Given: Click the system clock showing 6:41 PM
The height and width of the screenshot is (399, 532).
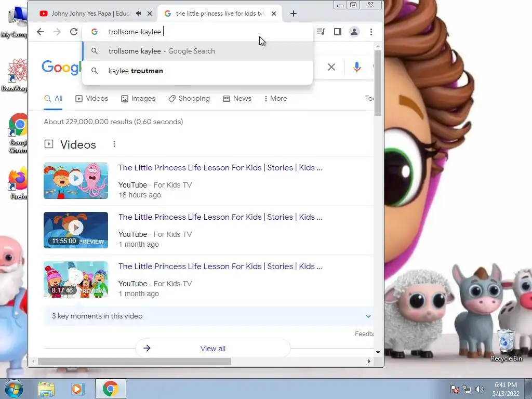Looking at the screenshot, I should 506,389.
